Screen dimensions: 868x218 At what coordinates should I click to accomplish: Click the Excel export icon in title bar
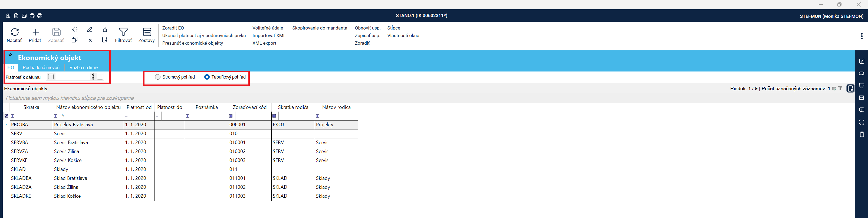point(8,16)
